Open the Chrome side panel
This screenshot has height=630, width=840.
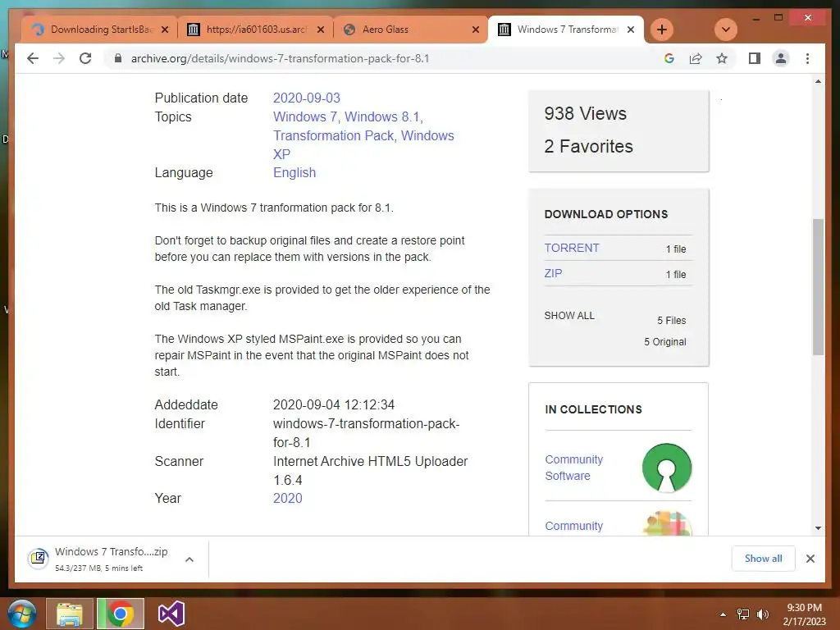tap(755, 58)
